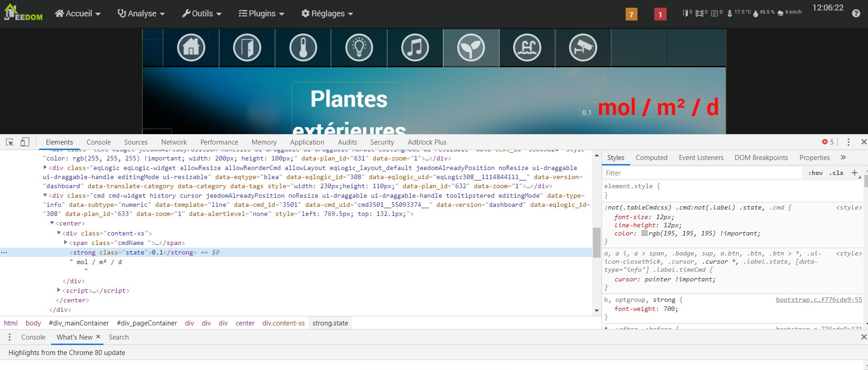Activate the DevTools inspect element picker
Screen dimensions: 868x370
tap(10, 142)
